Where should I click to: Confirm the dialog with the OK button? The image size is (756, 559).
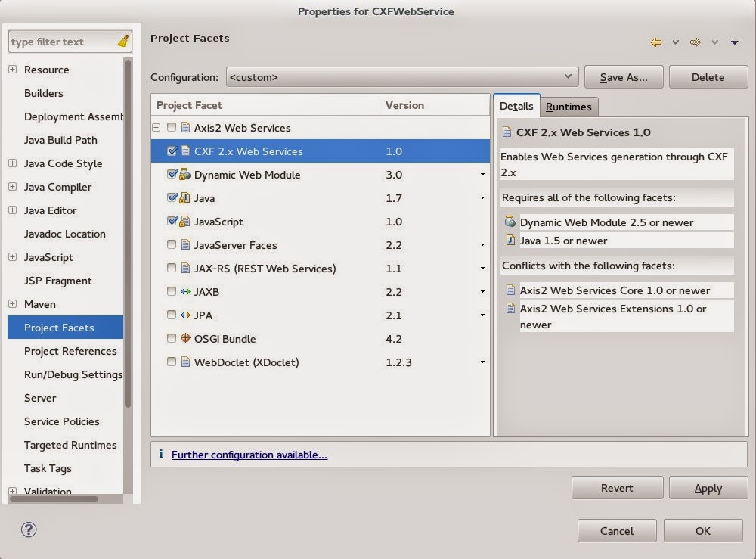(x=703, y=530)
